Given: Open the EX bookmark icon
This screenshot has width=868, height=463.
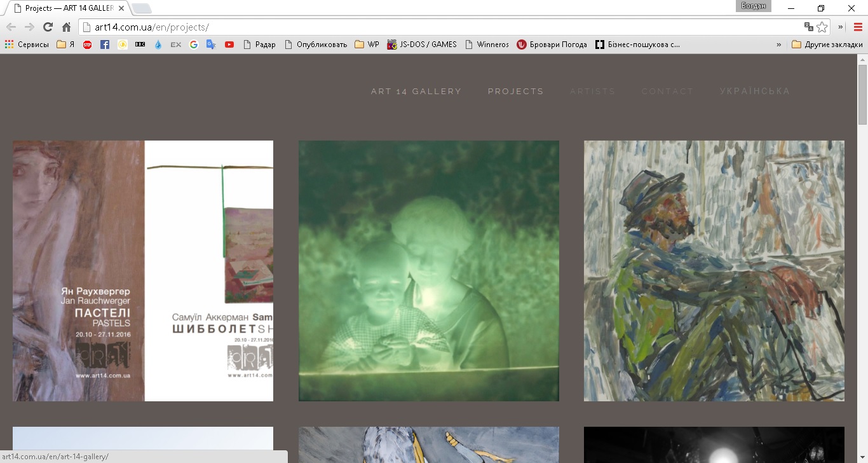Looking at the screenshot, I should click(176, 45).
